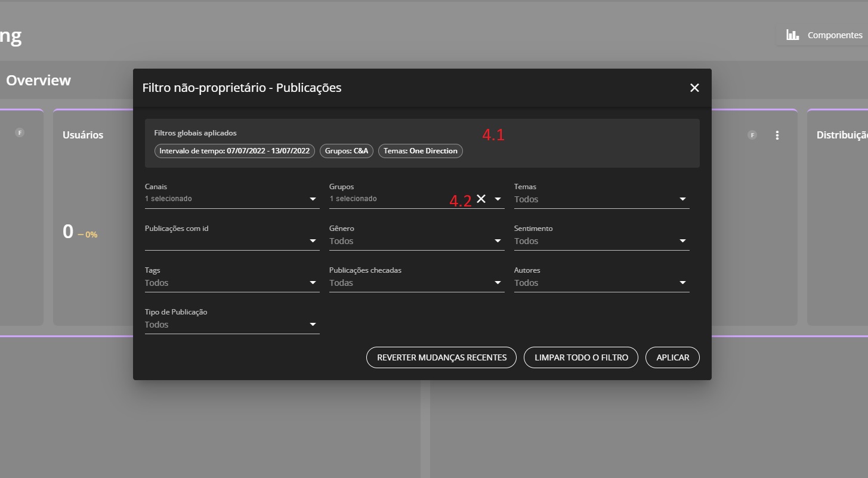Screen dimensions: 868x478
Task: Click the Componentes bar chart icon
Action: coord(792,35)
